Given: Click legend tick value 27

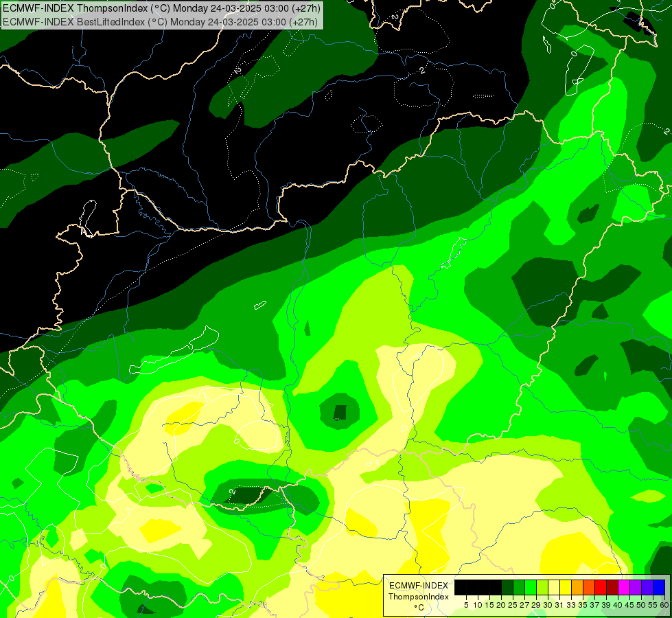Looking at the screenshot, I should [x=524, y=605].
